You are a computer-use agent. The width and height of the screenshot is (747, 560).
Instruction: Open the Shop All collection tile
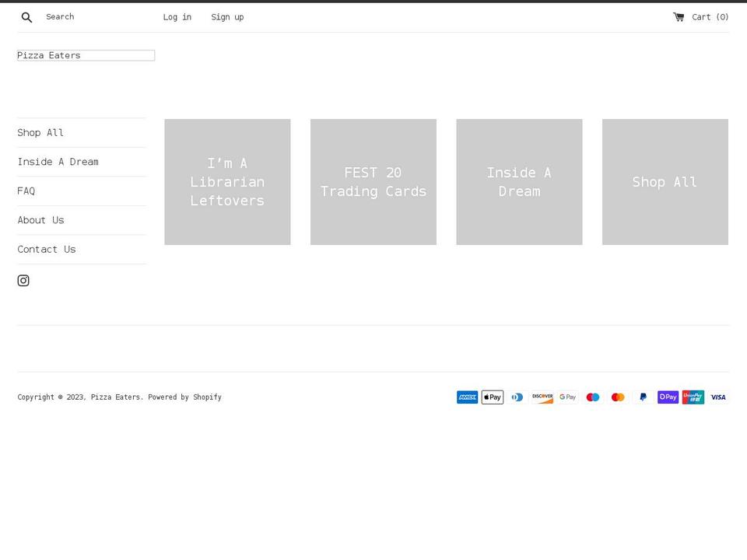click(665, 182)
